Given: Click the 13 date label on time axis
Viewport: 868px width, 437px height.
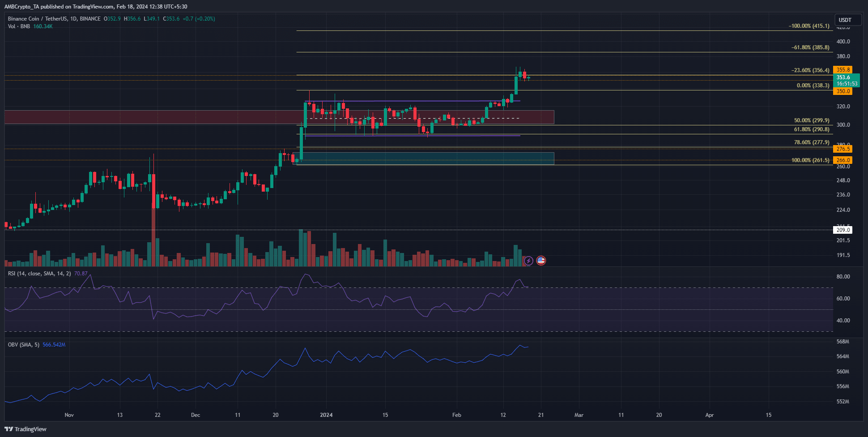Looking at the screenshot, I should pos(119,415).
